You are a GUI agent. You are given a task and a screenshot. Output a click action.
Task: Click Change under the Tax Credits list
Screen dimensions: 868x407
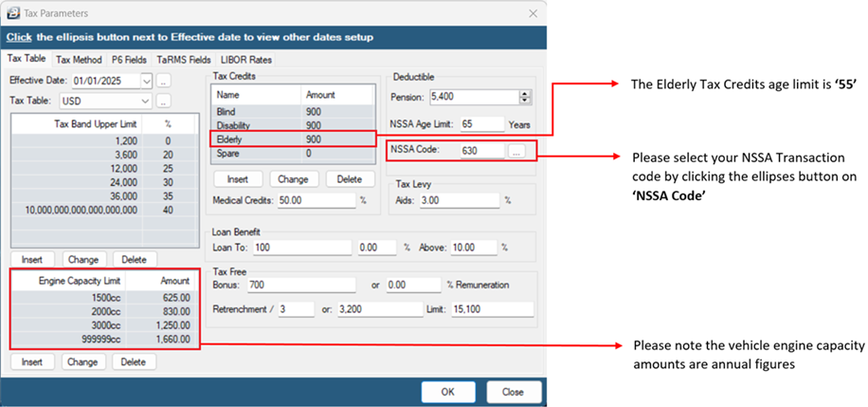(293, 179)
